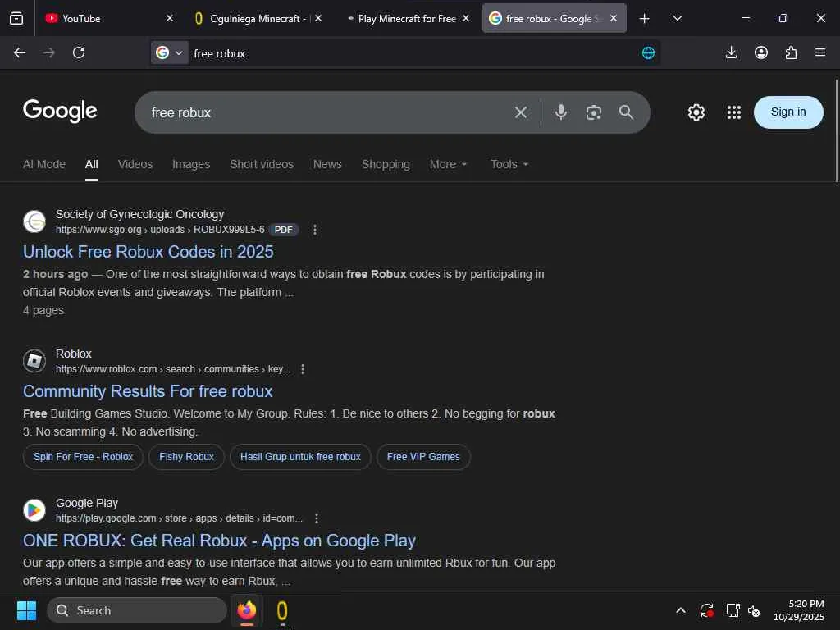840x630 pixels.
Task: Go to the Google logo homepage
Action: click(x=60, y=111)
